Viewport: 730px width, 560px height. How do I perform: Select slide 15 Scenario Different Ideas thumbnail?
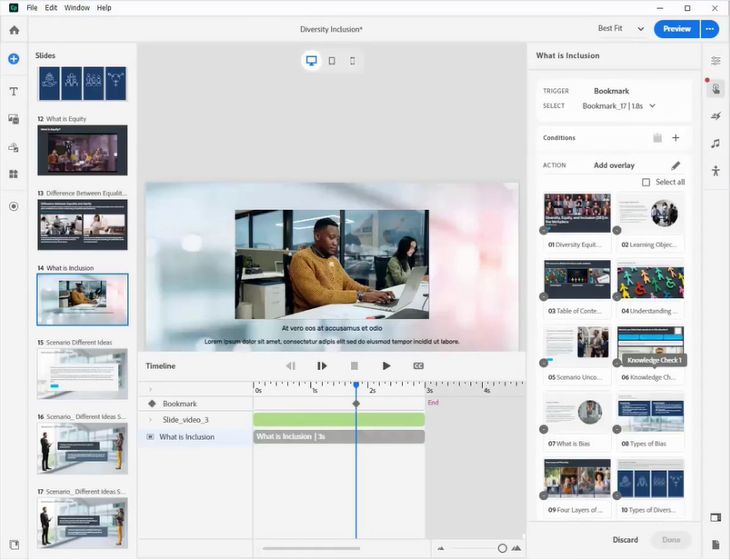click(x=83, y=374)
